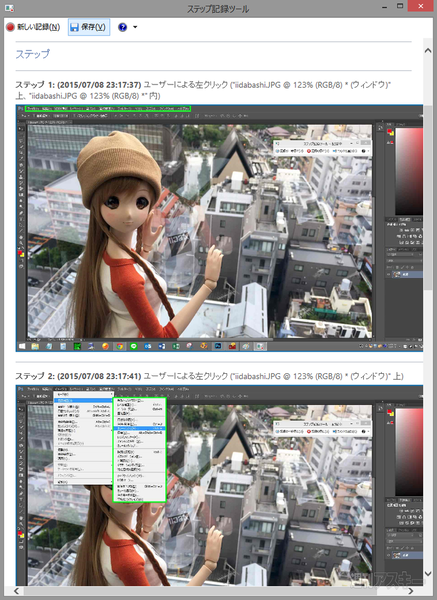Viewport: 437px width, 600px height.
Task: Open help via the blue question mark icon
Action: click(x=122, y=27)
